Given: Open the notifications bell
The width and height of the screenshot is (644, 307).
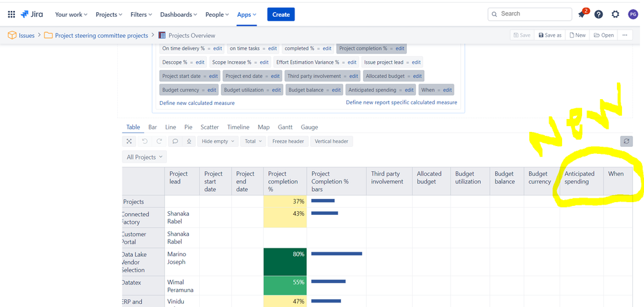Looking at the screenshot, I should 581,14.
